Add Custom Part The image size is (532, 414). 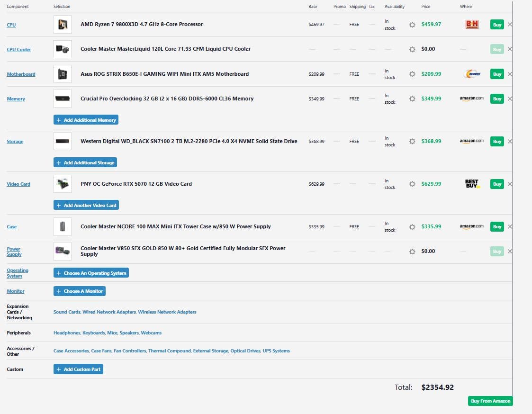pos(78,369)
